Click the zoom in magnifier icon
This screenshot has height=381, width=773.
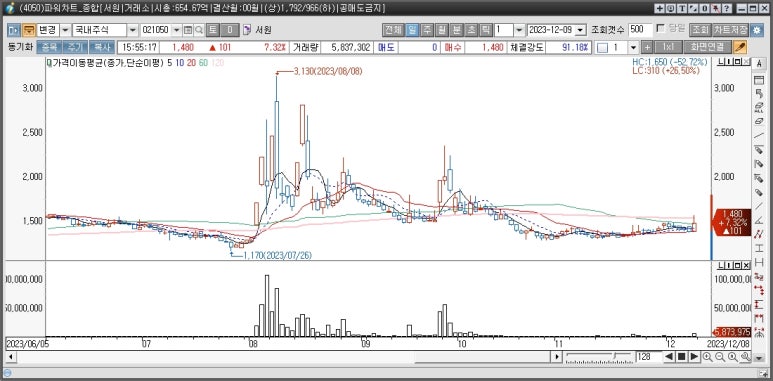(707, 356)
